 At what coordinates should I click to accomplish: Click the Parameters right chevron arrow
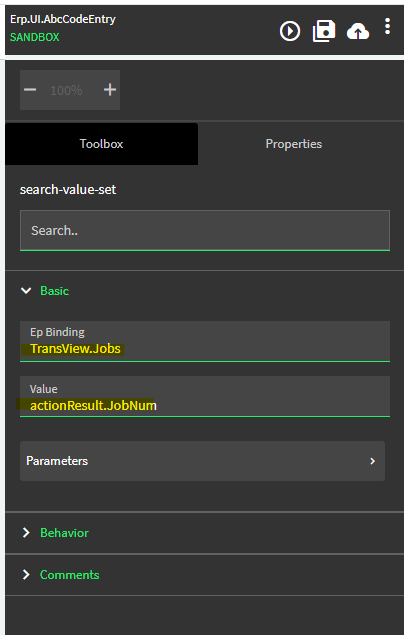tap(372, 461)
